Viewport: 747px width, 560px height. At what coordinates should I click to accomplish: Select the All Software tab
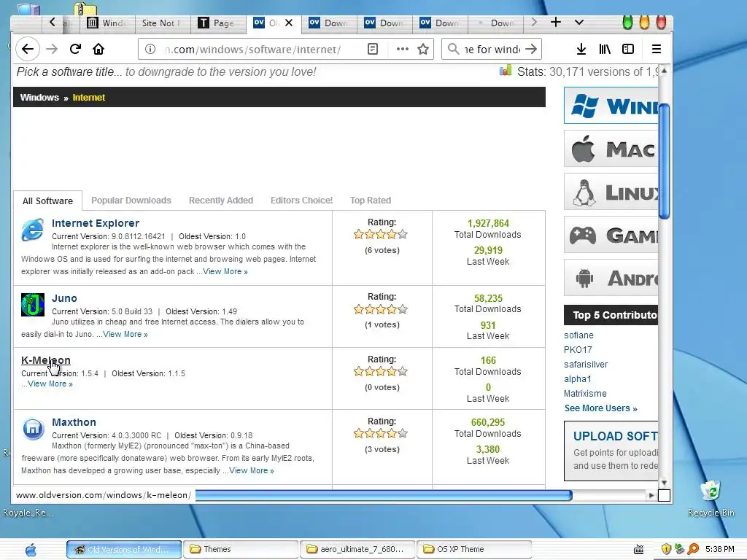[x=47, y=201]
